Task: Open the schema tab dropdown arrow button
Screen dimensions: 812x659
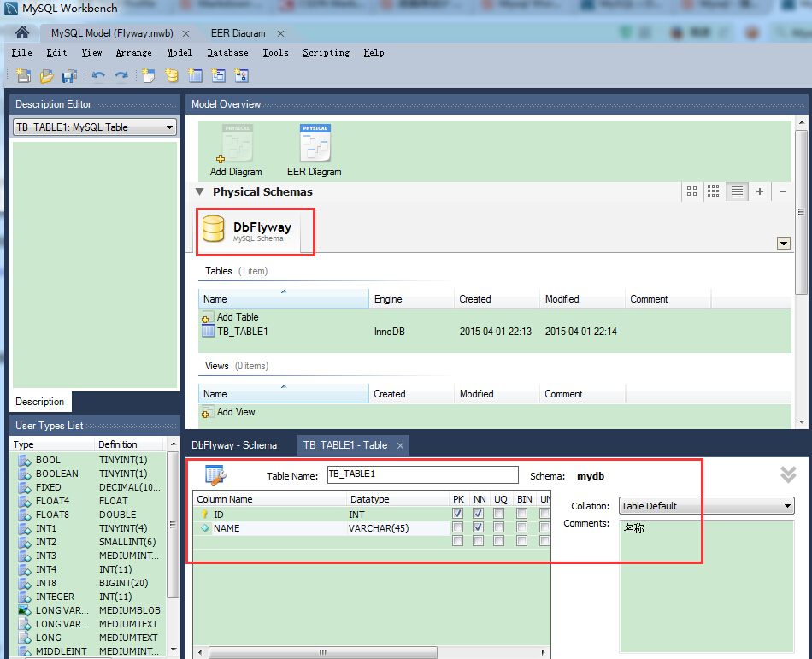Action: [784, 244]
